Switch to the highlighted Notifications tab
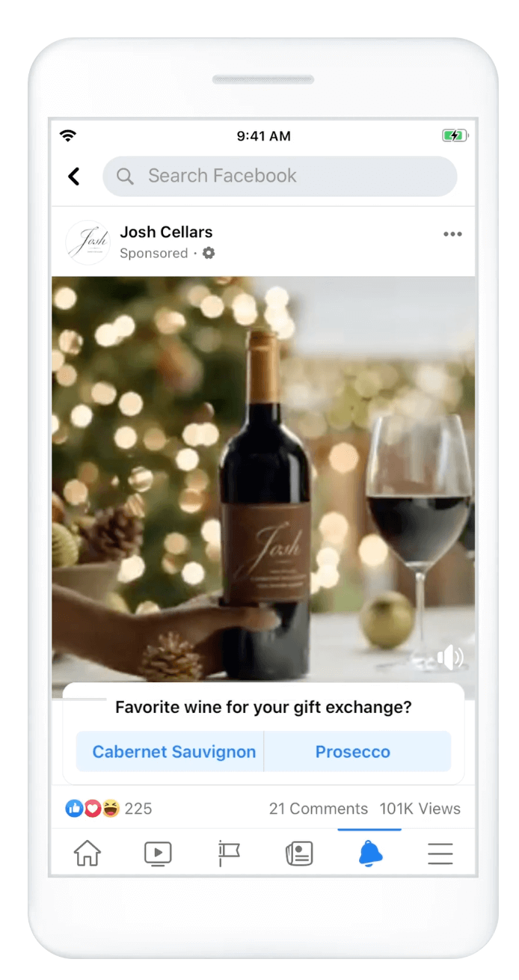This screenshot has height=980, width=519. [x=369, y=854]
